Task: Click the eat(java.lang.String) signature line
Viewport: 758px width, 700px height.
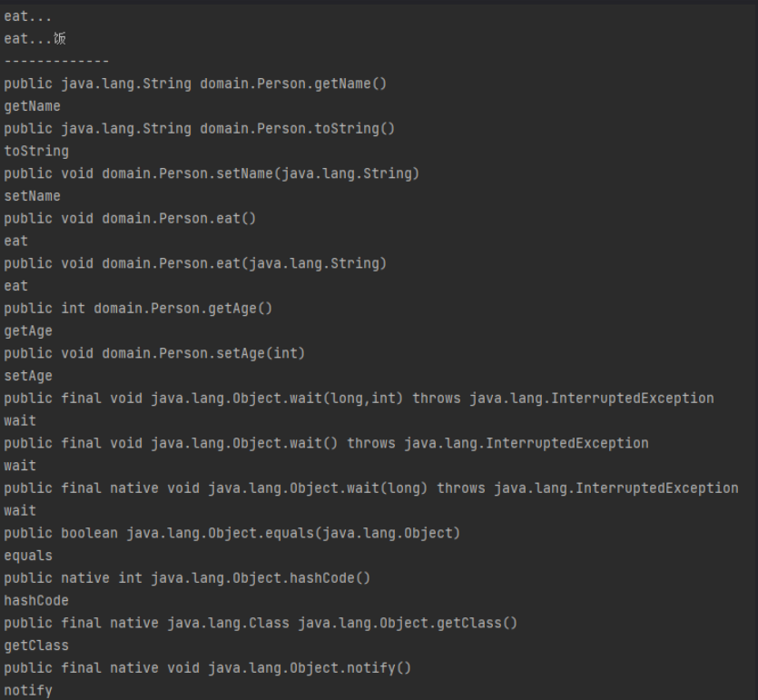Action: pyautogui.click(x=195, y=263)
